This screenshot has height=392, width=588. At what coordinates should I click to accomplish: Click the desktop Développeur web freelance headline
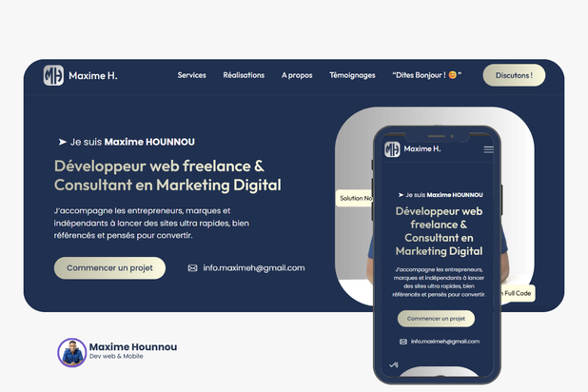point(167,176)
